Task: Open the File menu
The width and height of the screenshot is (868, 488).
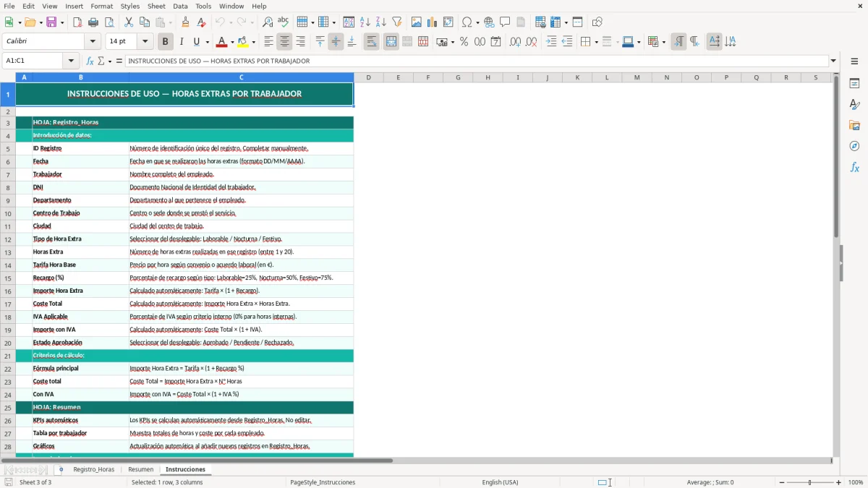Action: point(9,6)
